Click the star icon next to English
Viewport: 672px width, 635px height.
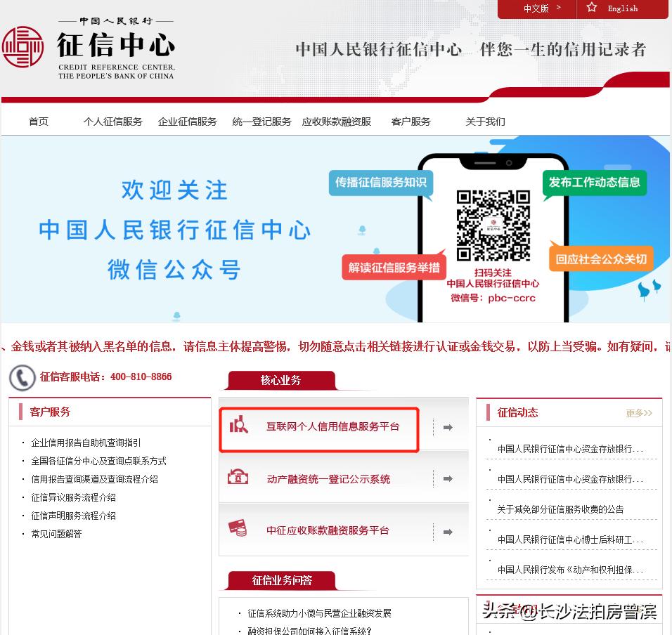click(591, 8)
